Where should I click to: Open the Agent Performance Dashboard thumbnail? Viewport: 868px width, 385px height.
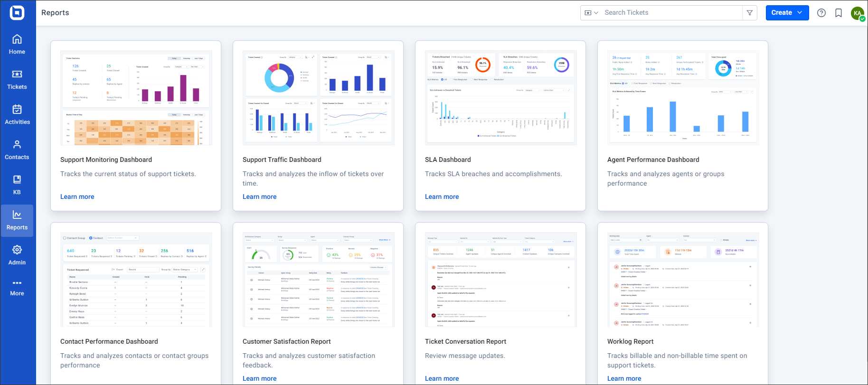[x=683, y=98]
